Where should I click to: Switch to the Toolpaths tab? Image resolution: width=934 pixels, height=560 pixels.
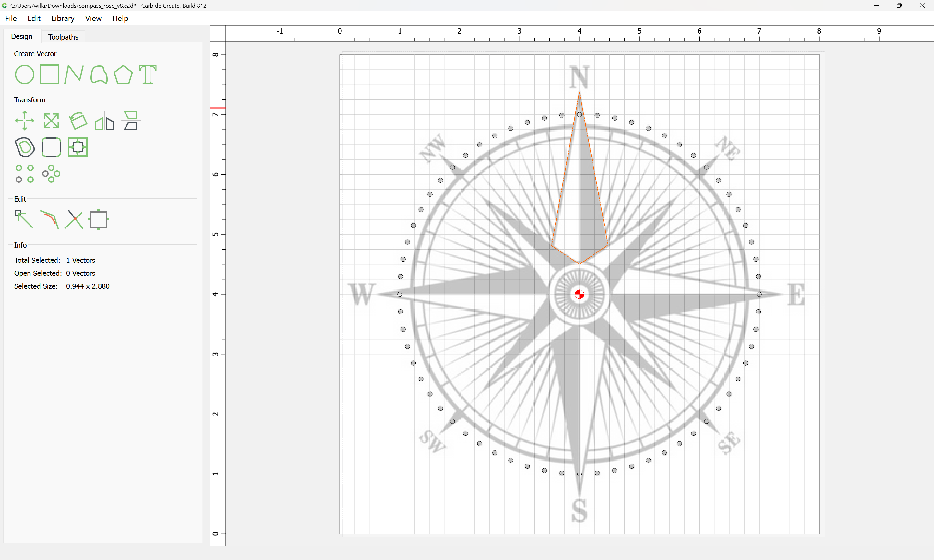coord(63,37)
